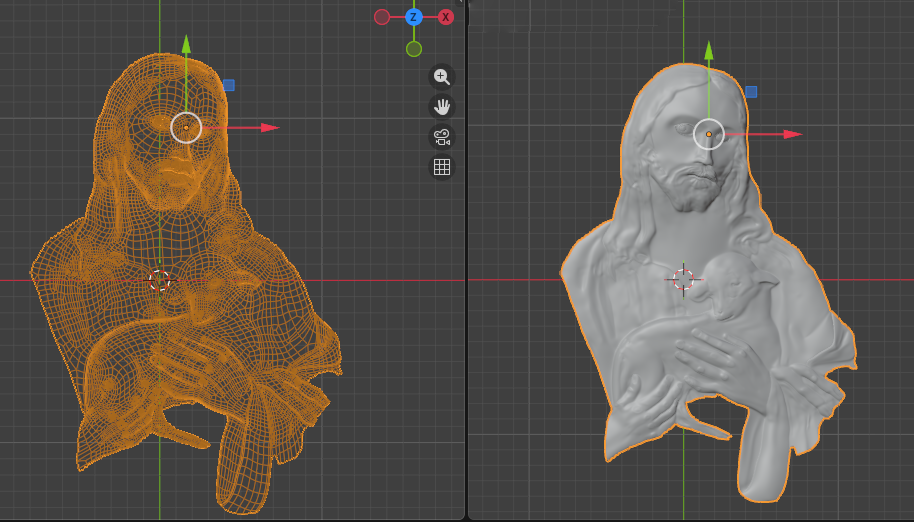Click blue plane handle in wireframe viewport
This screenshot has width=914, height=522.
[229, 86]
